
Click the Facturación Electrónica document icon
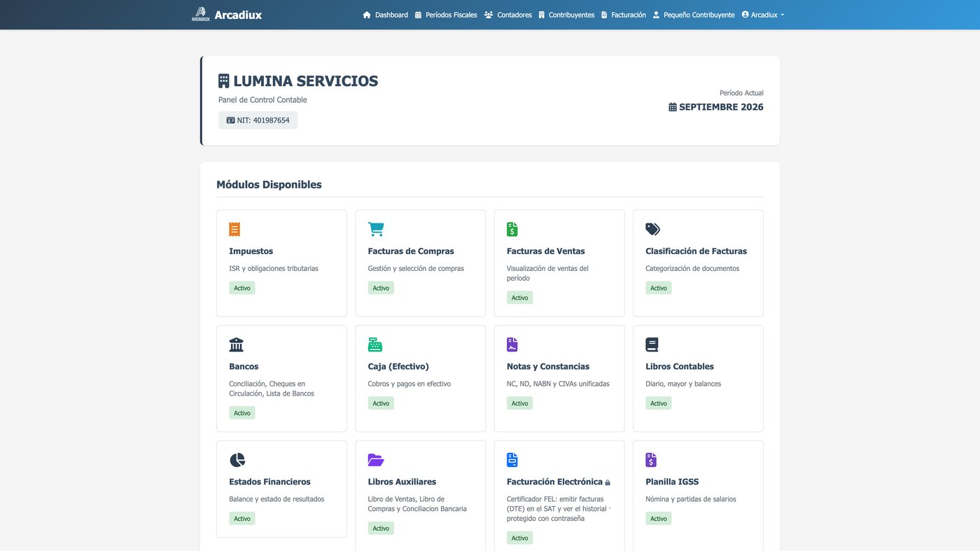[x=512, y=460]
